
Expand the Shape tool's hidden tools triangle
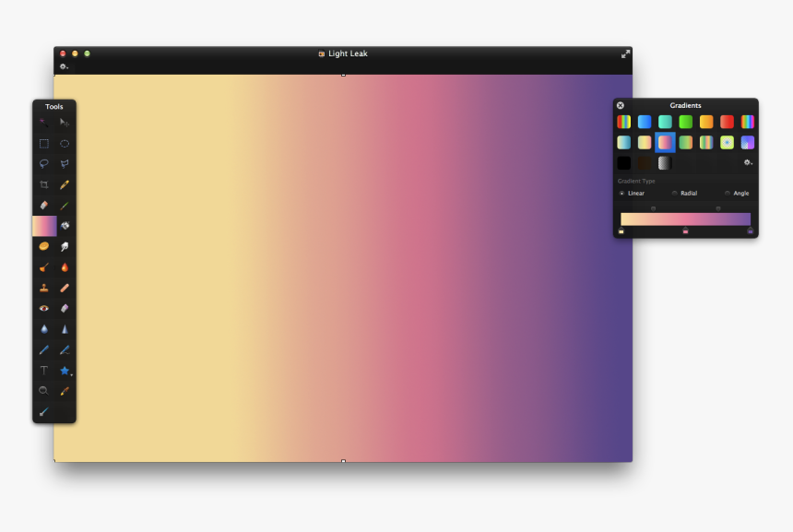70,374
